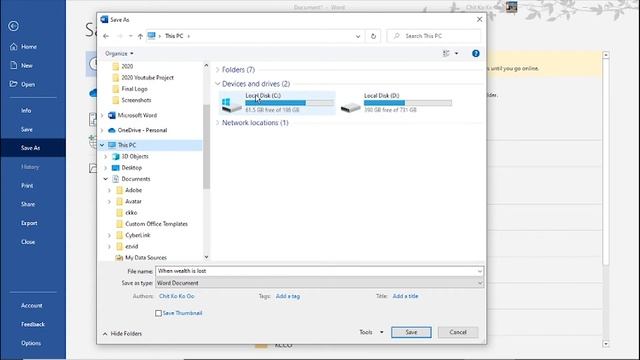Click the Save button
This screenshot has height=360, width=640.
click(x=411, y=332)
